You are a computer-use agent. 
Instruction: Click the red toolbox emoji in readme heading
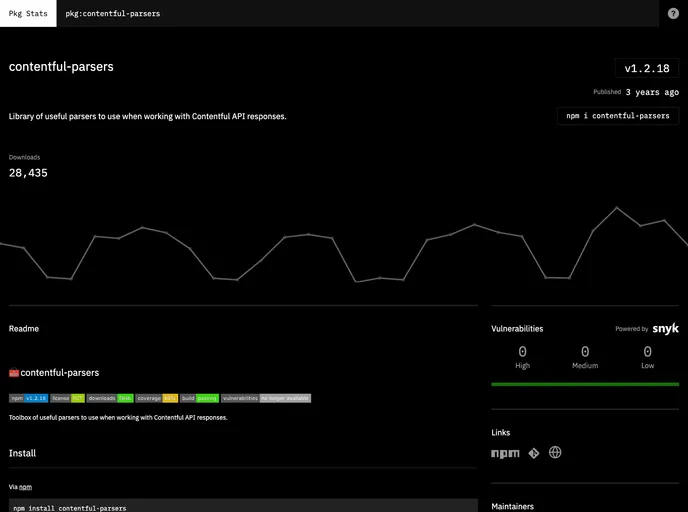coord(14,372)
